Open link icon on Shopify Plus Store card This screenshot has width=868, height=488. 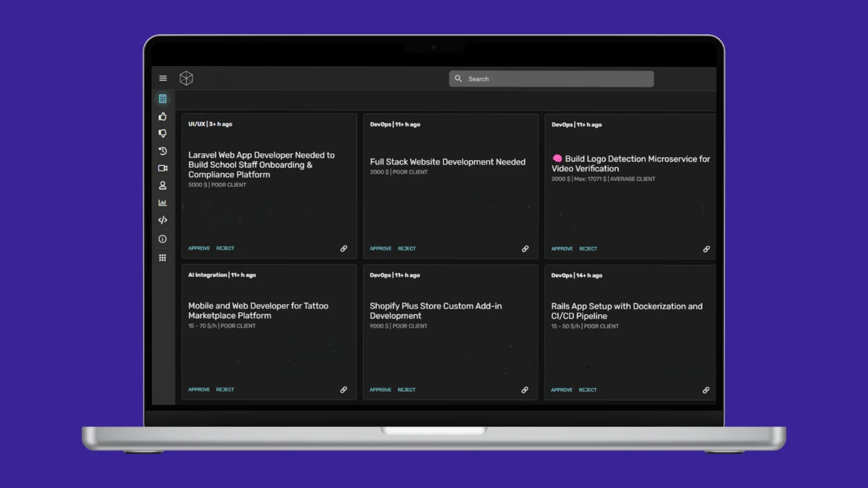tap(525, 390)
